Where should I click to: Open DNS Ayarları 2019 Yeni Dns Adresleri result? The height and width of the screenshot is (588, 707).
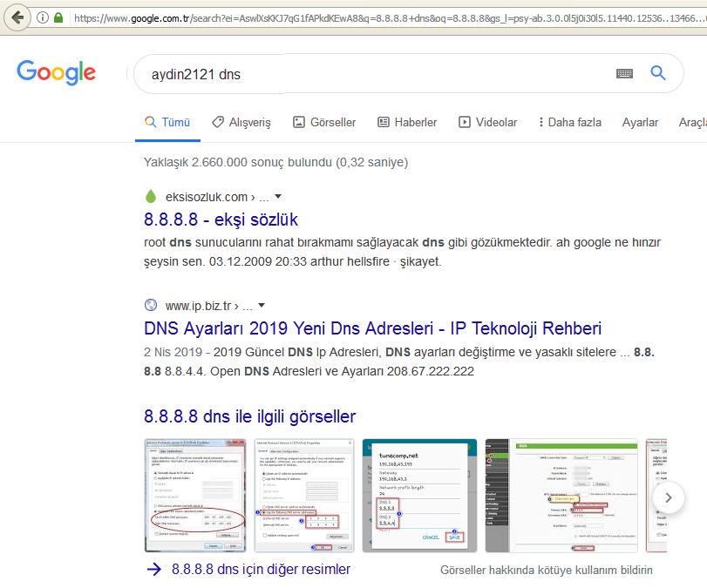point(372,328)
